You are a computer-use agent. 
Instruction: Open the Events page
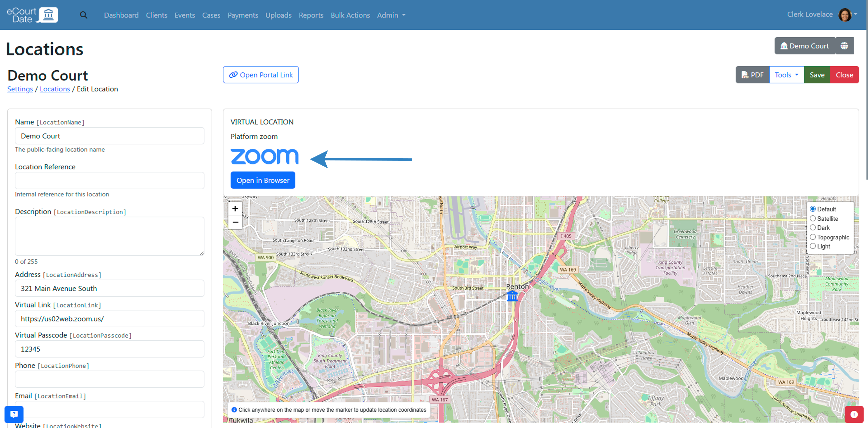coord(185,15)
